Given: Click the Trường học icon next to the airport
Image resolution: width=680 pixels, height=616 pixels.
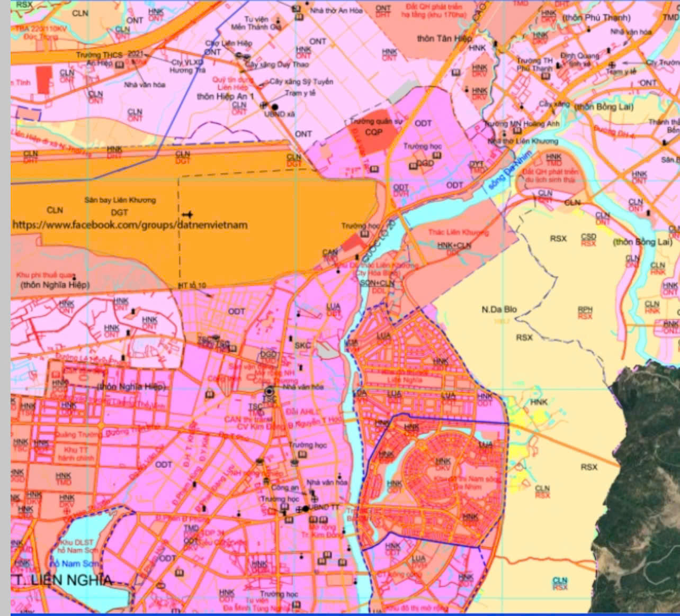Looking at the screenshot, I should point(363,233).
